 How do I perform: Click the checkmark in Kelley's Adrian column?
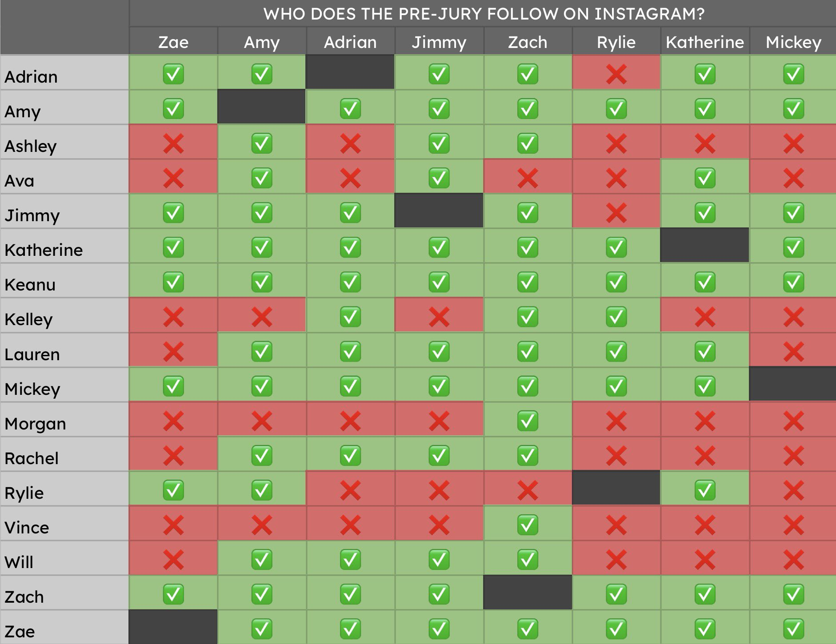tap(350, 316)
